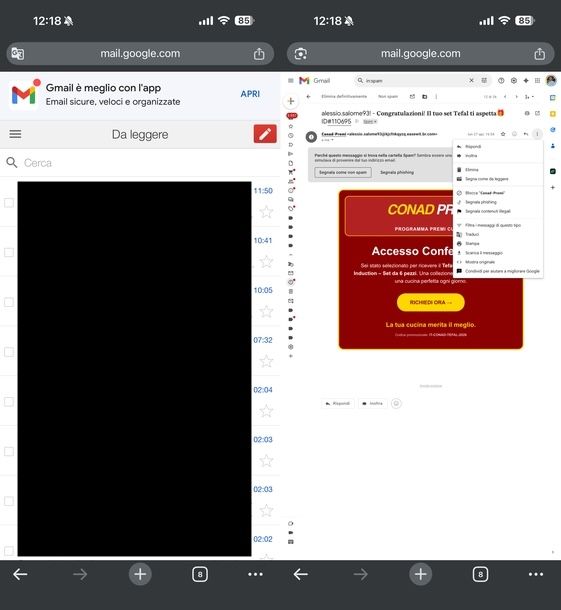Screen dimensions: 561x610
Task: Select checkbox of the 10:05 email
Action: tap(9, 302)
